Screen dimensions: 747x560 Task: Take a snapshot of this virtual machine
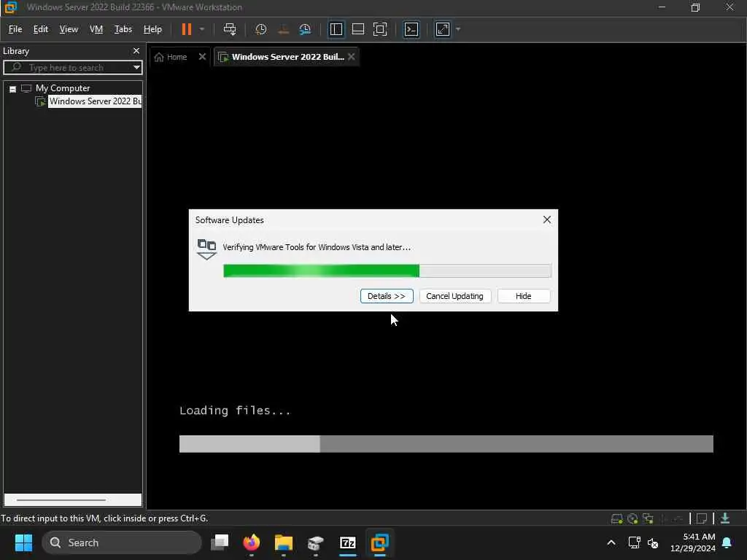[260, 29]
